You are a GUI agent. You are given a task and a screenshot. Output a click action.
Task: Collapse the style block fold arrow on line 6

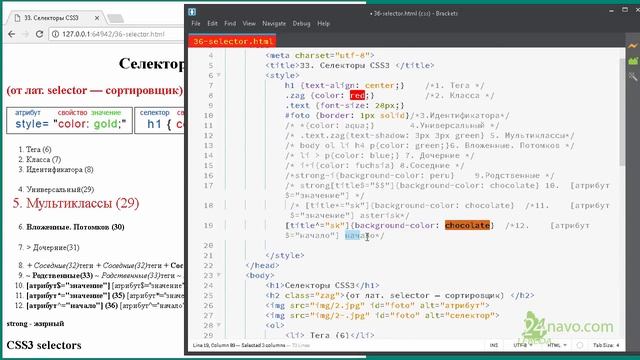point(219,75)
